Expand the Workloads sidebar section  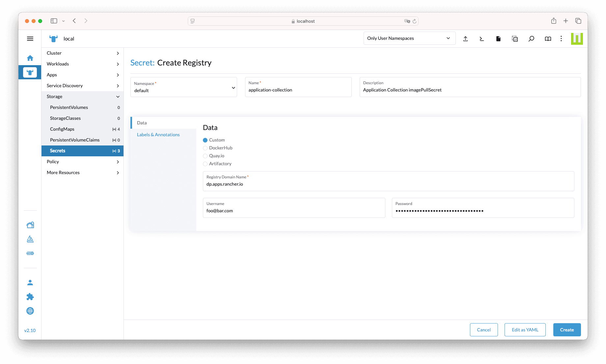[x=82, y=64]
